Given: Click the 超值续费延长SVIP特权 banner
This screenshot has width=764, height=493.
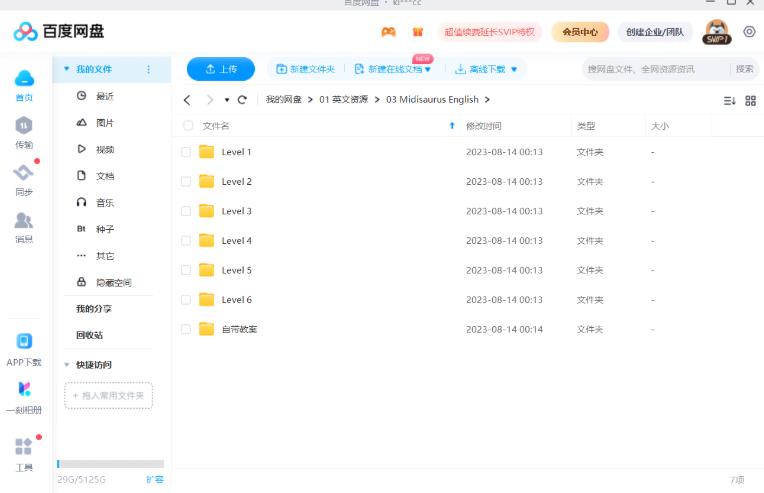Looking at the screenshot, I should pos(489,32).
